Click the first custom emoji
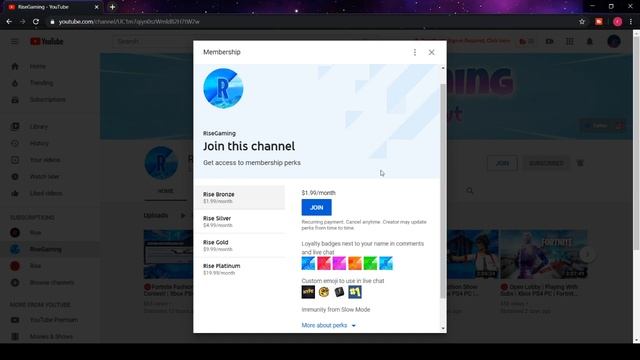Screen dimensions: 640x360 (308, 292)
